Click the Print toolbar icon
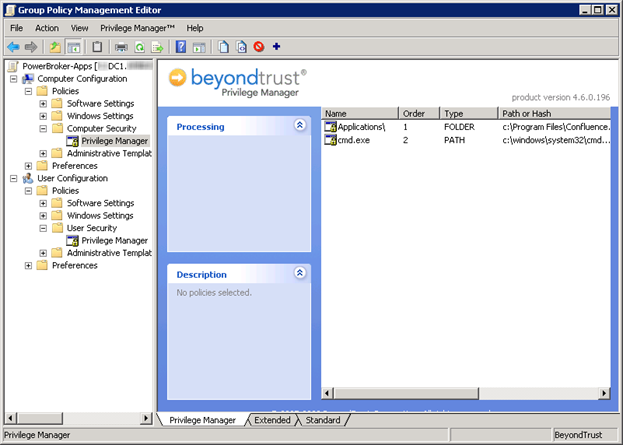The height and width of the screenshot is (445, 623). point(121,47)
